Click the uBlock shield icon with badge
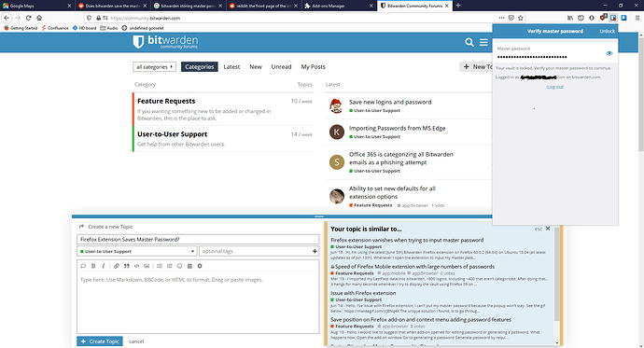Screen dimensions: 644x348 pos(603,17)
